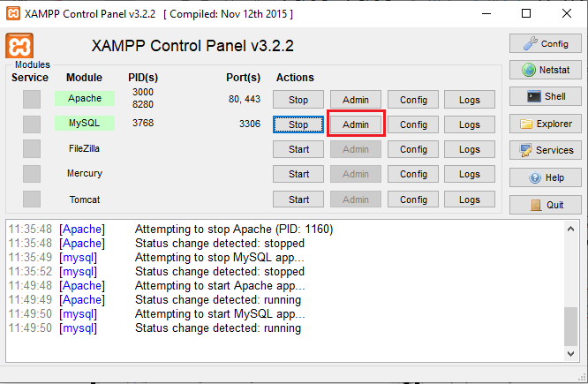Stop the MySQL module
Screen dimensions: 588x384
point(298,124)
